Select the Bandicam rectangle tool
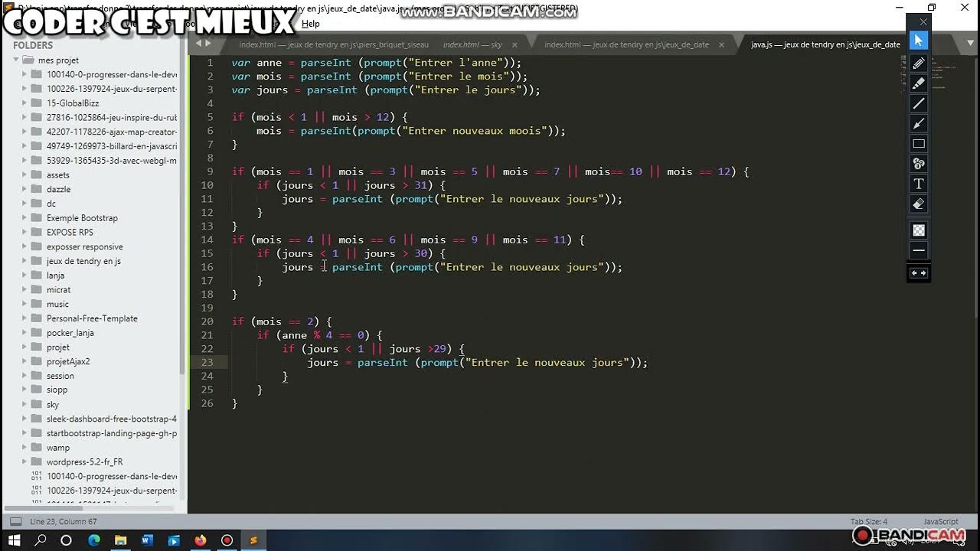 click(919, 143)
